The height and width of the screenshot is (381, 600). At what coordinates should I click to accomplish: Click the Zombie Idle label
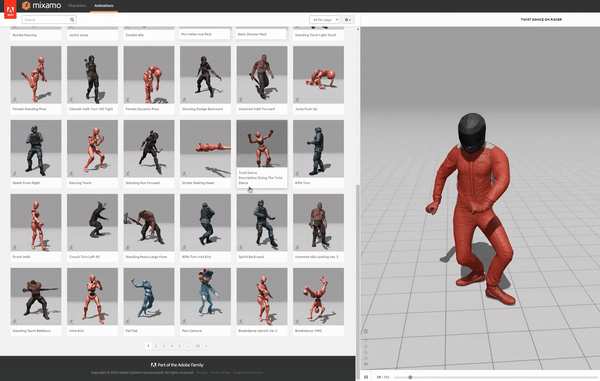pyautogui.click(x=135, y=35)
